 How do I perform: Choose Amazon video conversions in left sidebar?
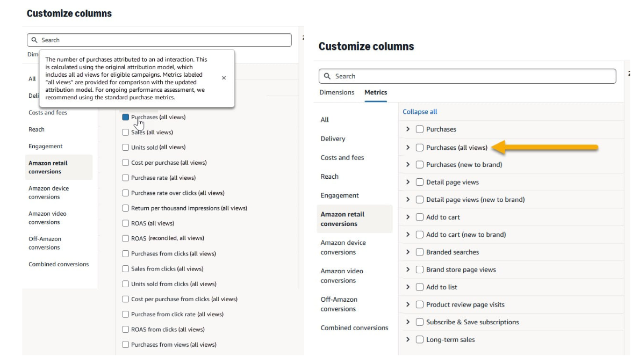click(47, 217)
